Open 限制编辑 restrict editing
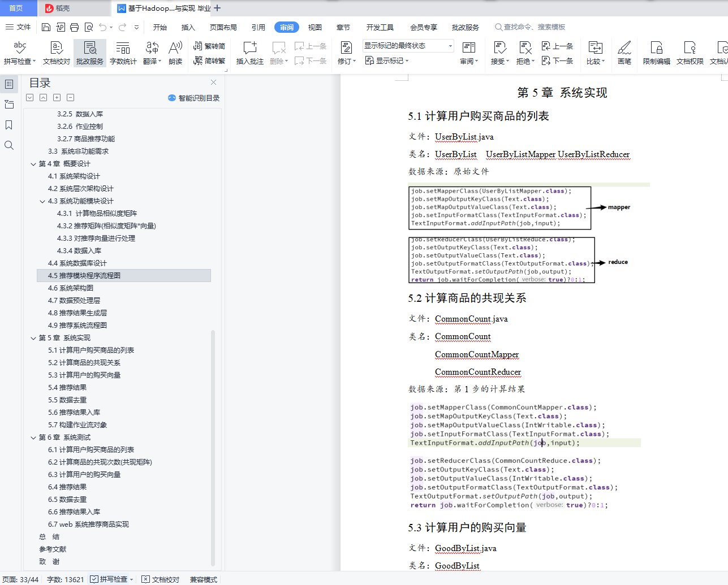 click(x=657, y=53)
